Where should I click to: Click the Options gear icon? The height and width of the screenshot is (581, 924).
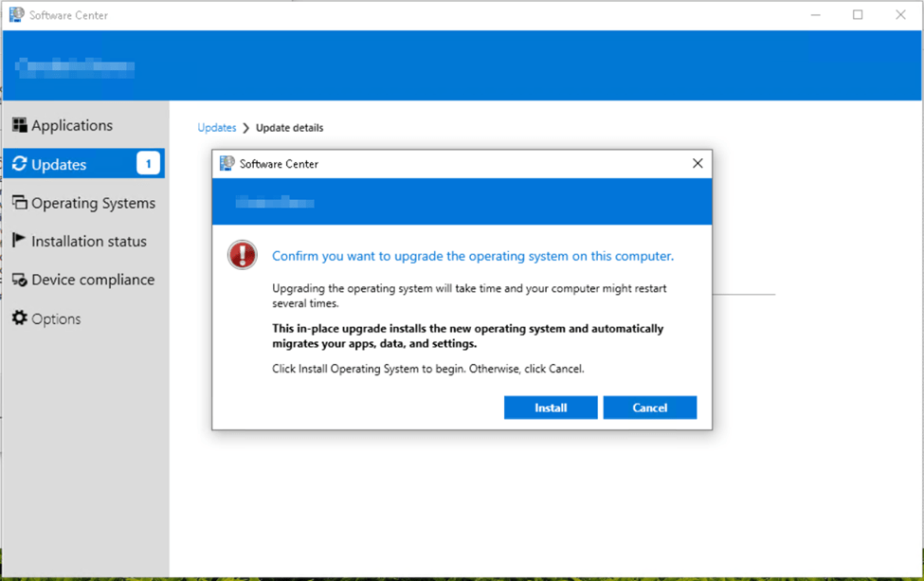[x=19, y=318]
